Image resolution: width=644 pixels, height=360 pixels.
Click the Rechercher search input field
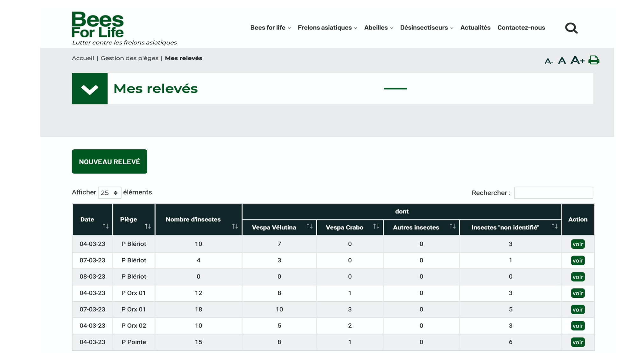tap(553, 193)
